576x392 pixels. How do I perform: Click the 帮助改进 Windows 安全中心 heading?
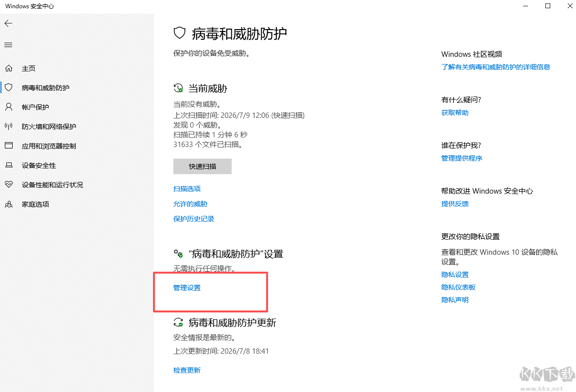487,191
